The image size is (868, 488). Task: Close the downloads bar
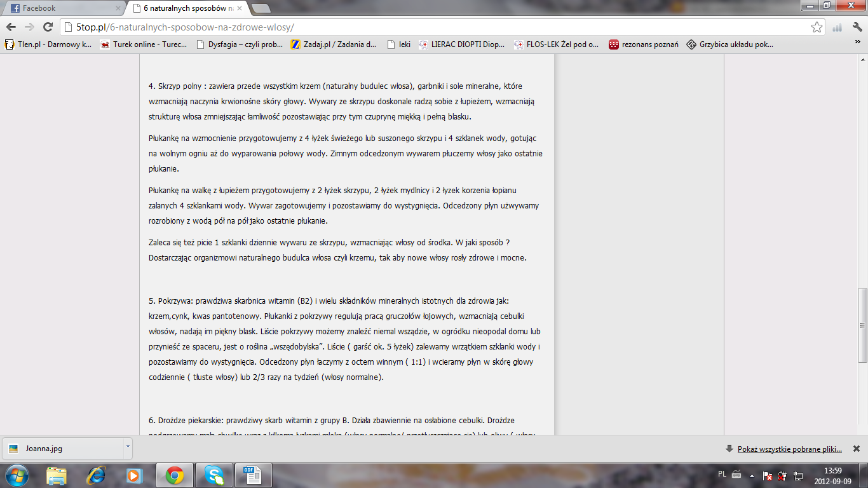point(856,449)
